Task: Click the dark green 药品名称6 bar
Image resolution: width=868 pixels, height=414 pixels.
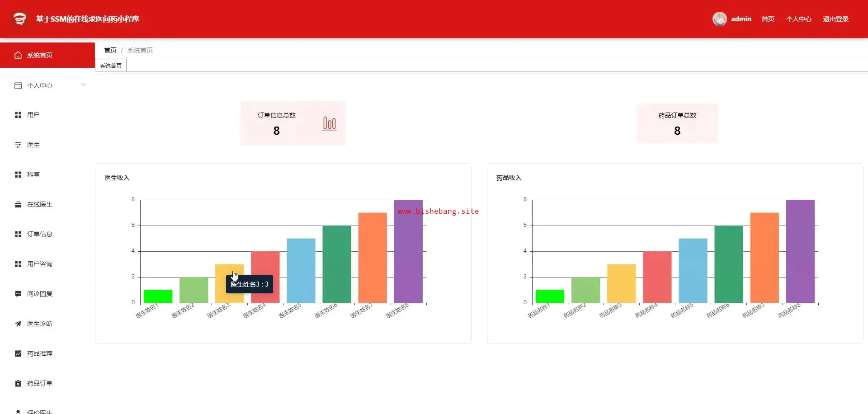Action: [x=729, y=264]
